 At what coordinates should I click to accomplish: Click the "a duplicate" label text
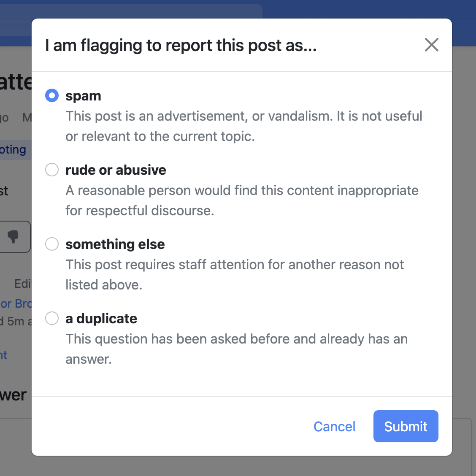[x=101, y=318]
